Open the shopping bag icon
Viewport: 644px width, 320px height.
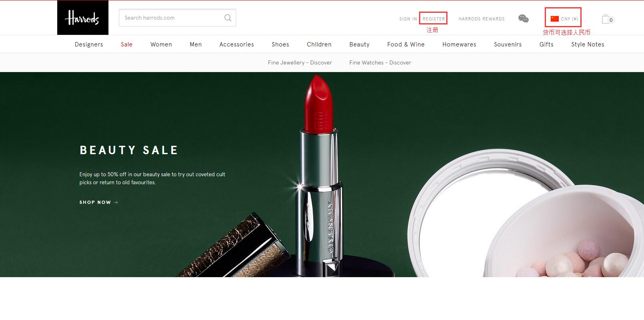606,19
